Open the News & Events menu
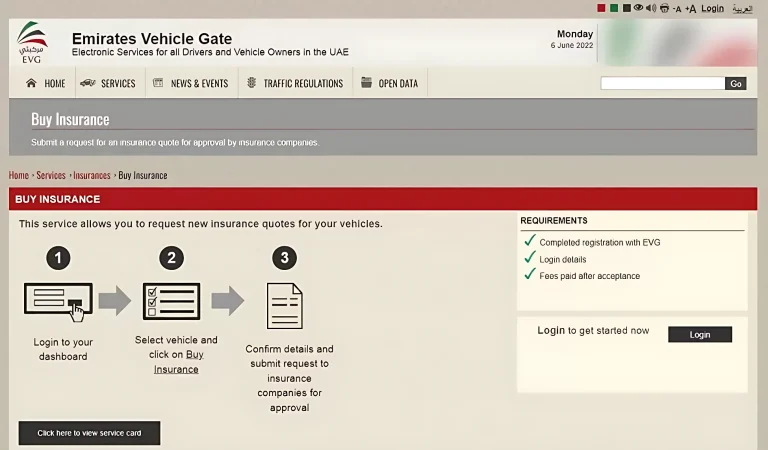The width and height of the screenshot is (768, 450). pos(190,83)
